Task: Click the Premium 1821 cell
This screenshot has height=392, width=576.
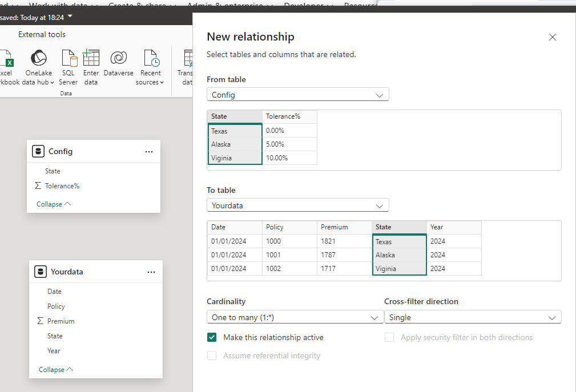Action: (344, 241)
